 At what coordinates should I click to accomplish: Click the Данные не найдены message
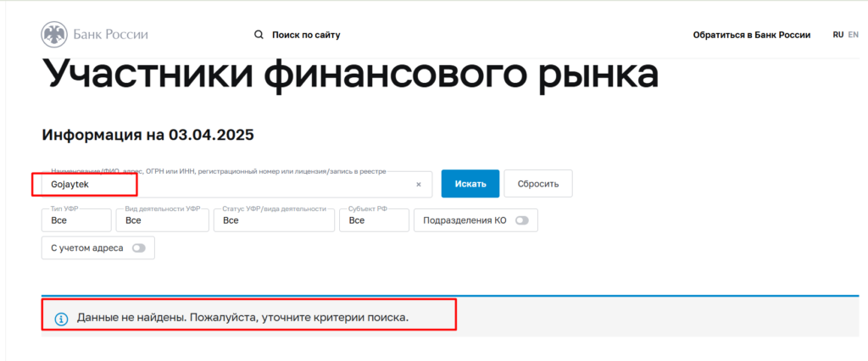[x=242, y=319]
